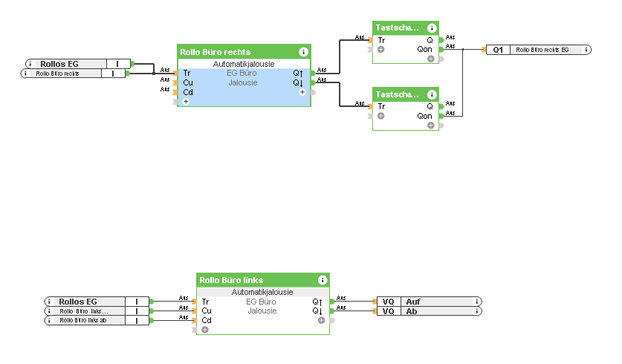
Task: Click info icon on Rollo Büro rechts input
Action: tap(26, 74)
